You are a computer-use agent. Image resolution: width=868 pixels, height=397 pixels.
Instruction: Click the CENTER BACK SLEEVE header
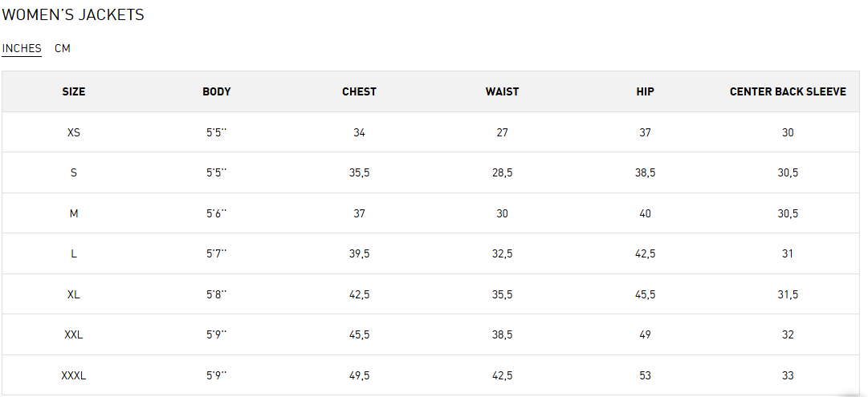click(x=788, y=91)
